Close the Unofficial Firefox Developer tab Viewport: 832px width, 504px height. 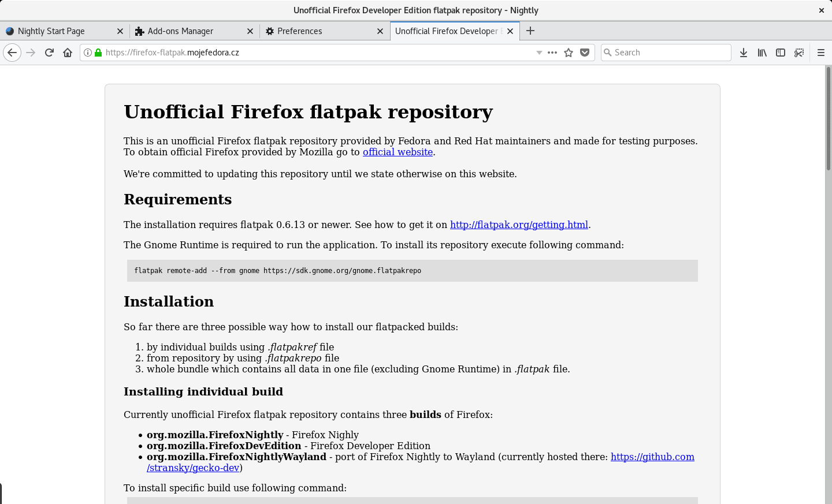[510, 31]
